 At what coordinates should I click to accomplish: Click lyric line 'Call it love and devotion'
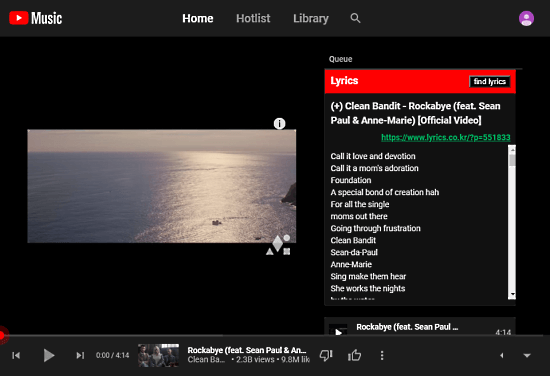coord(373,156)
